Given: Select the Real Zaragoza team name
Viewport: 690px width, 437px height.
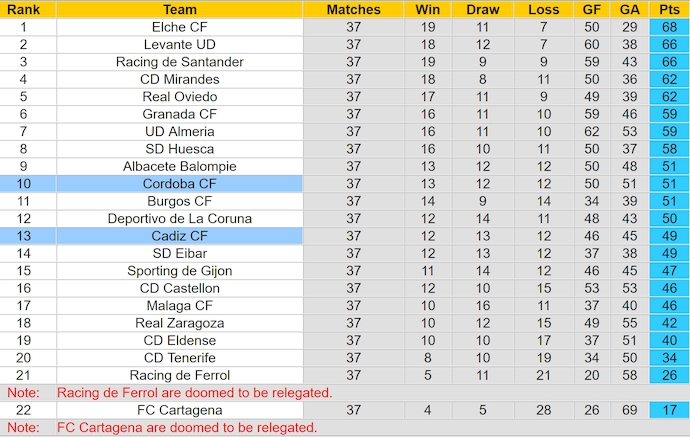Looking at the screenshot, I should point(179,323).
